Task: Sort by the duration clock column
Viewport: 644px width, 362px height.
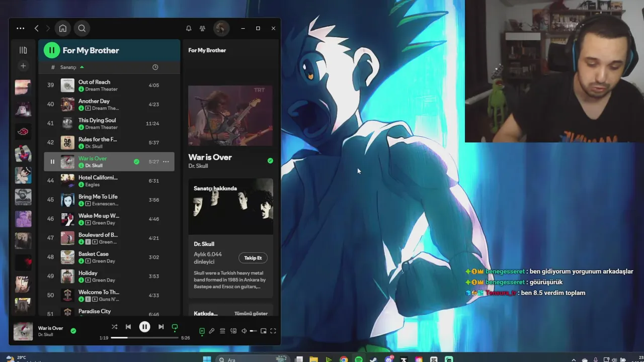Action: 155,67
